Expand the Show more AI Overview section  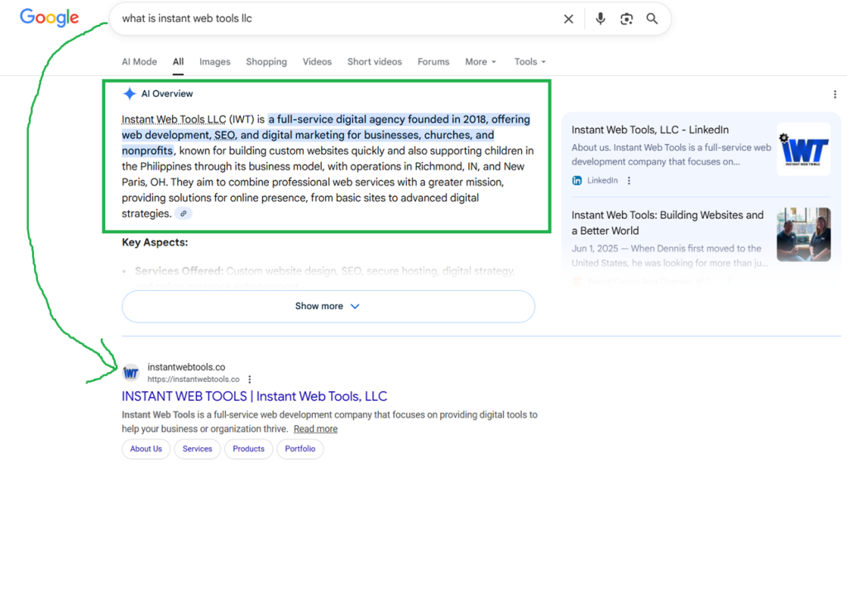coord(328,306)
